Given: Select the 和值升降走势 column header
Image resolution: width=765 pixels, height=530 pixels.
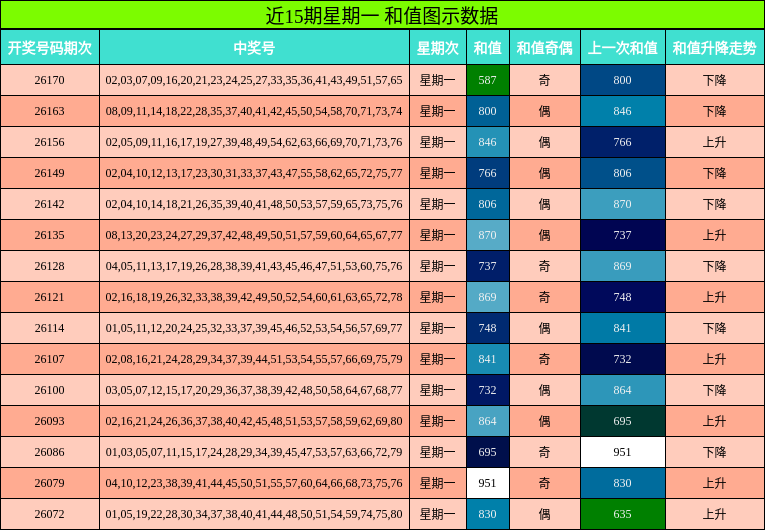Looking at the screenshot, I should [x=715, y=47].
